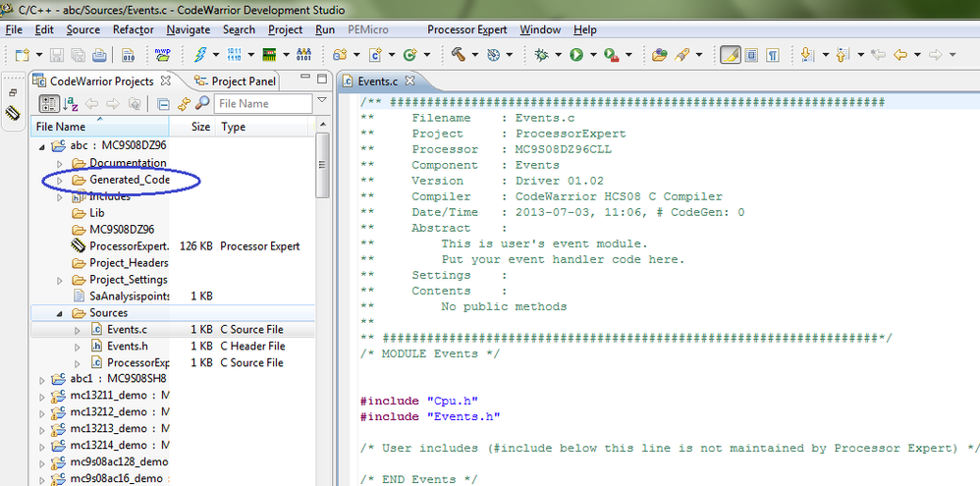Switch to the Project Panel tab
980x486 pixels.
(235, 81)
